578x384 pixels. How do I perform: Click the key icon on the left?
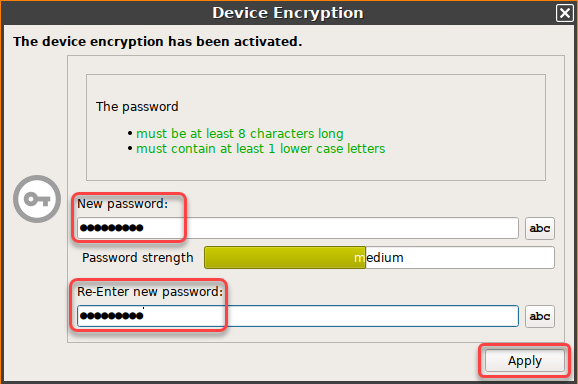[x=37, y=199]
